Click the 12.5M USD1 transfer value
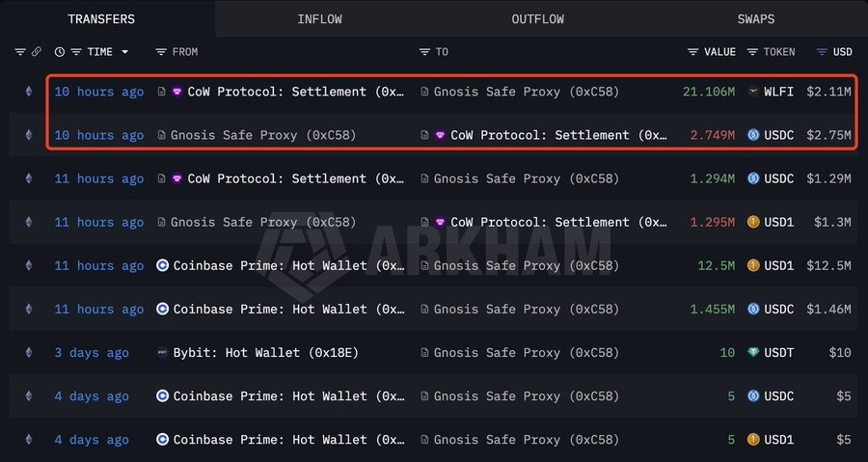The height and width of the screenshot is (462, 868). pos(717,266)
